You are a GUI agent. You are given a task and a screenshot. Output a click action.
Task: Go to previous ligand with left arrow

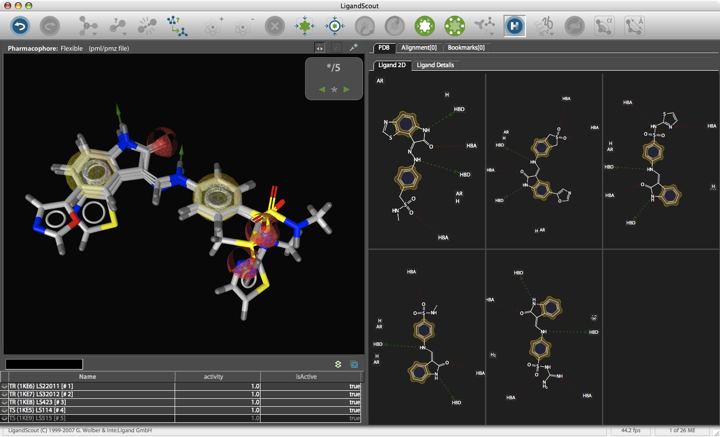(322, 90)
